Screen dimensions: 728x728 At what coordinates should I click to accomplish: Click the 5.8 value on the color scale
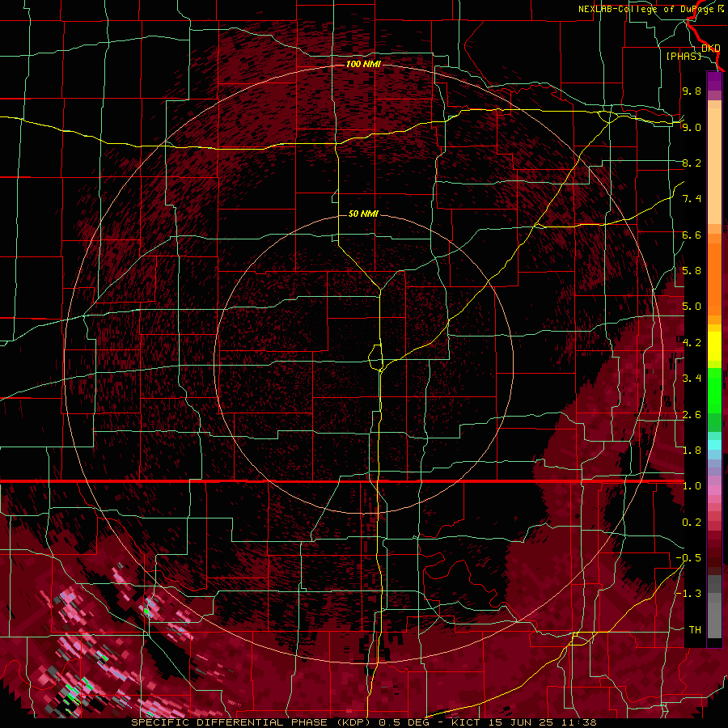(692, 271)
